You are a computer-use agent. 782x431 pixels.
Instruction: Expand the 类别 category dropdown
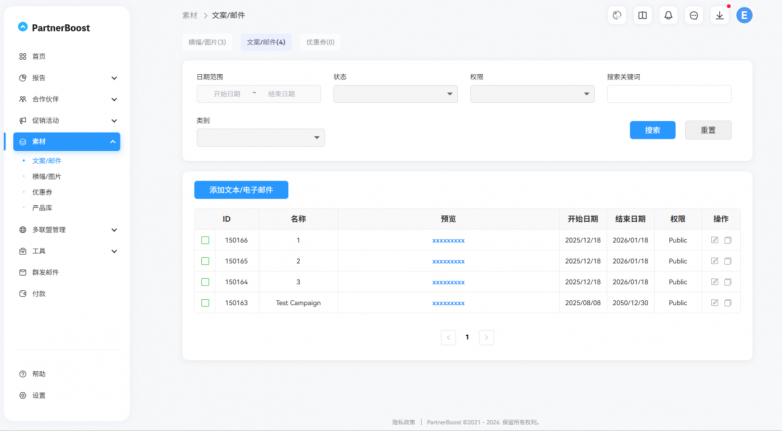click(x=260, y=138)
